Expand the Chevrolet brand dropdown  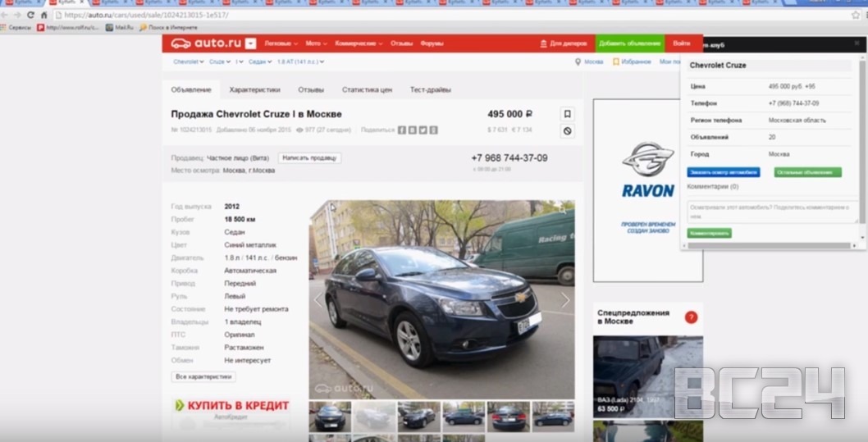tap(187, 62)
